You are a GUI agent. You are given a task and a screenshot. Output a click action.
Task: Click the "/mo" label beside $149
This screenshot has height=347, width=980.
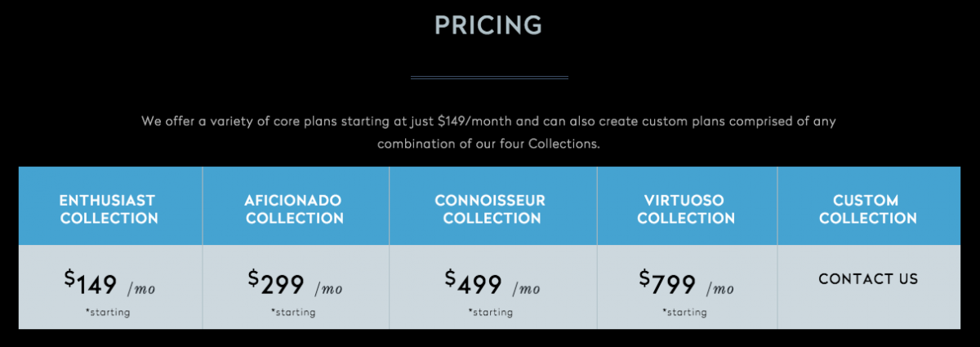(141, 289)
